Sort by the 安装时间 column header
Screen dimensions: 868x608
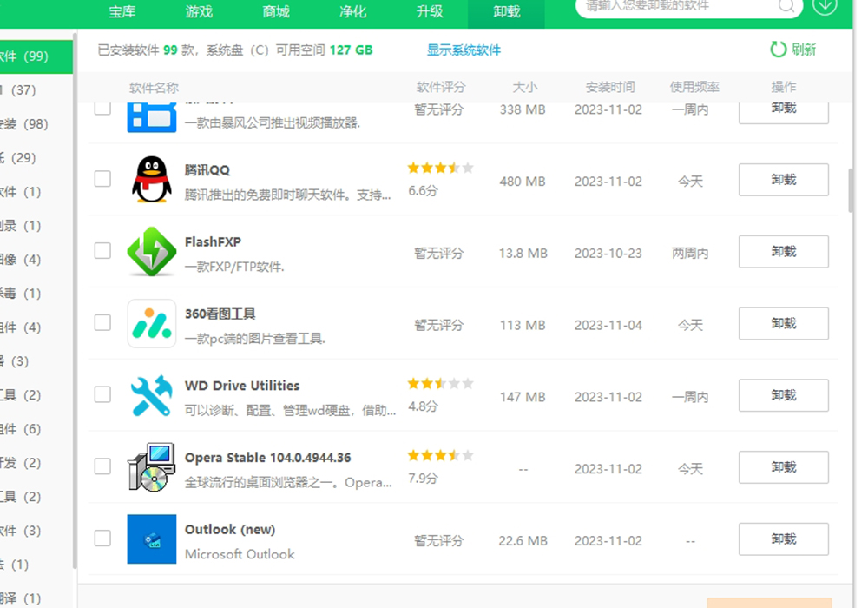610,87
